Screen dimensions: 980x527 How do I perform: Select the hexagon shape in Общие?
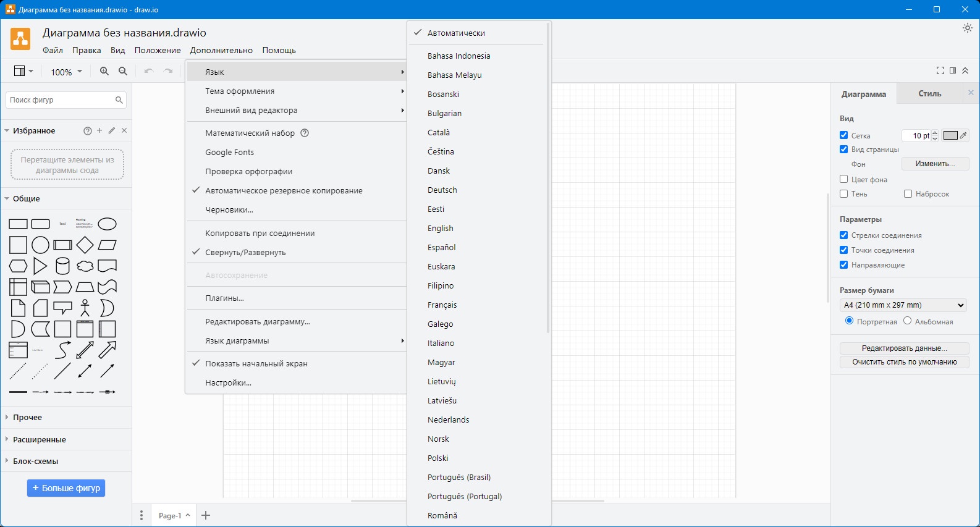pos(18,266)
